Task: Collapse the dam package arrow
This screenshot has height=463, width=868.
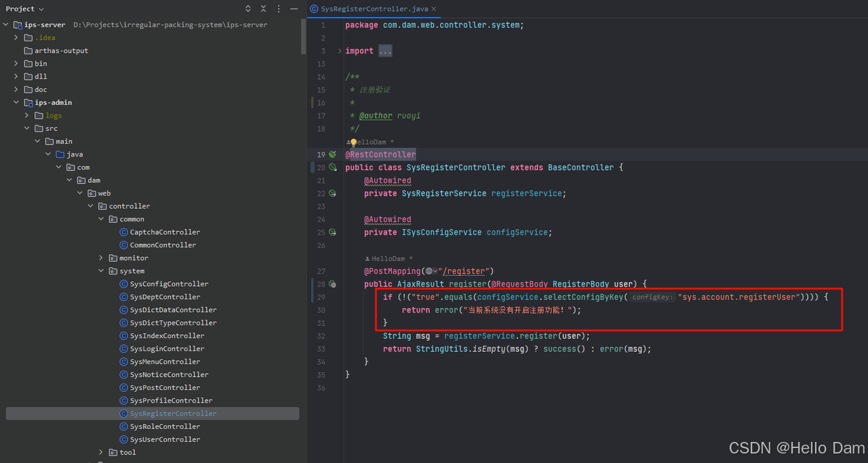Action: coord(69,180)
